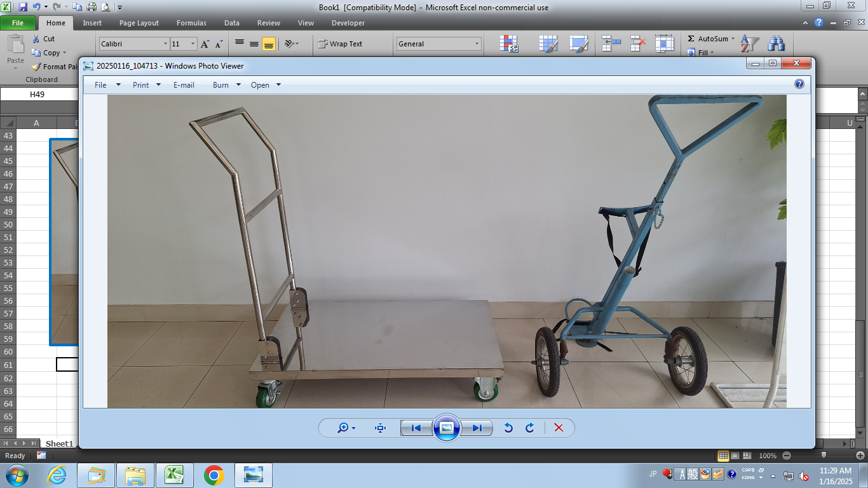Screen dimensions: 868x488
Task: Toggle bottom align button in ribbon
Action: (x=269, y=44)
